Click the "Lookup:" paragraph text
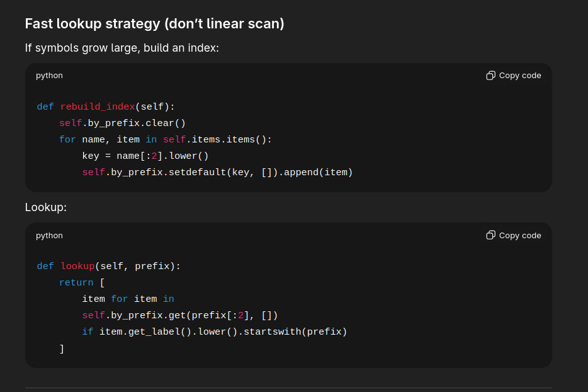This screenshot has width=588, height=392. [x=45, y=207]
